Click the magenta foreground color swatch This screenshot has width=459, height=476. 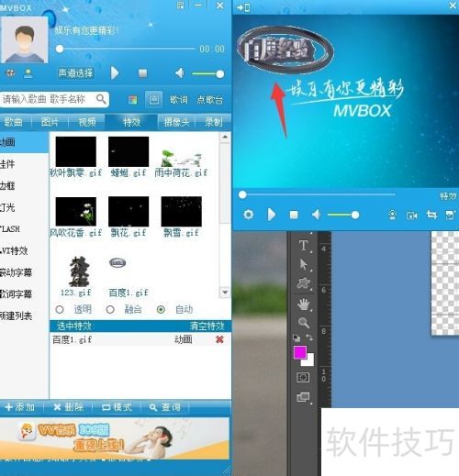300,352
